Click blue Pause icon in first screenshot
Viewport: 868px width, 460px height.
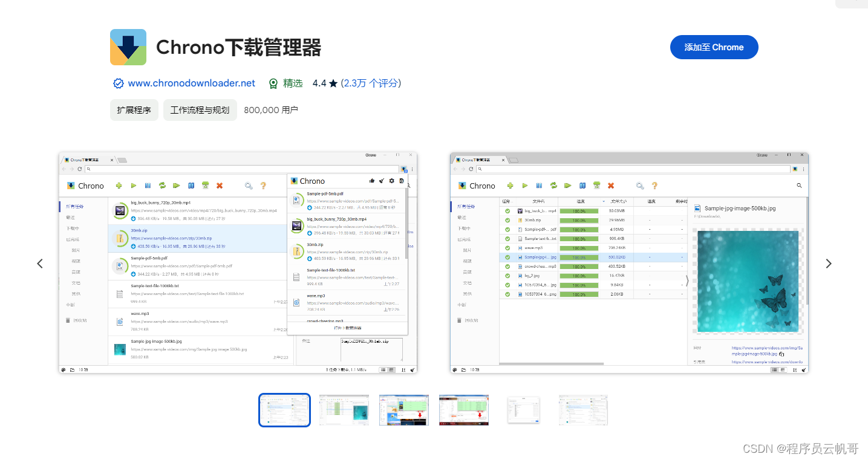pyautogui.click(x=148, y=186)
